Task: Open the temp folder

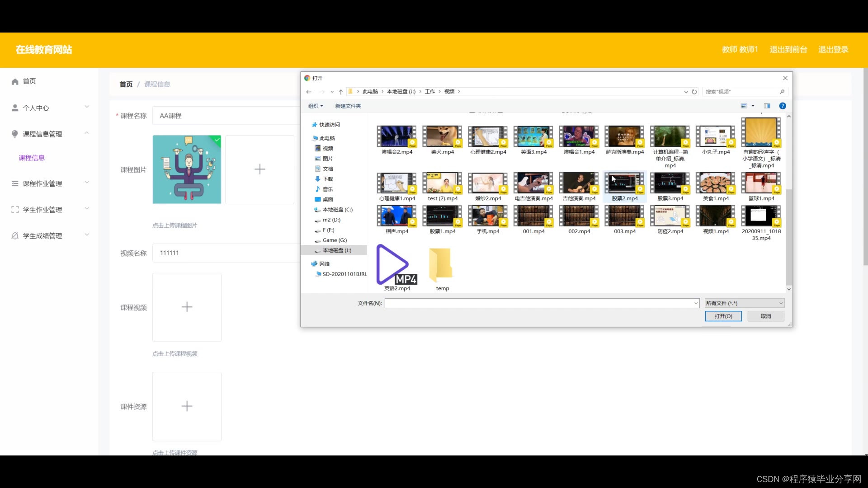Action: point(442,265)
